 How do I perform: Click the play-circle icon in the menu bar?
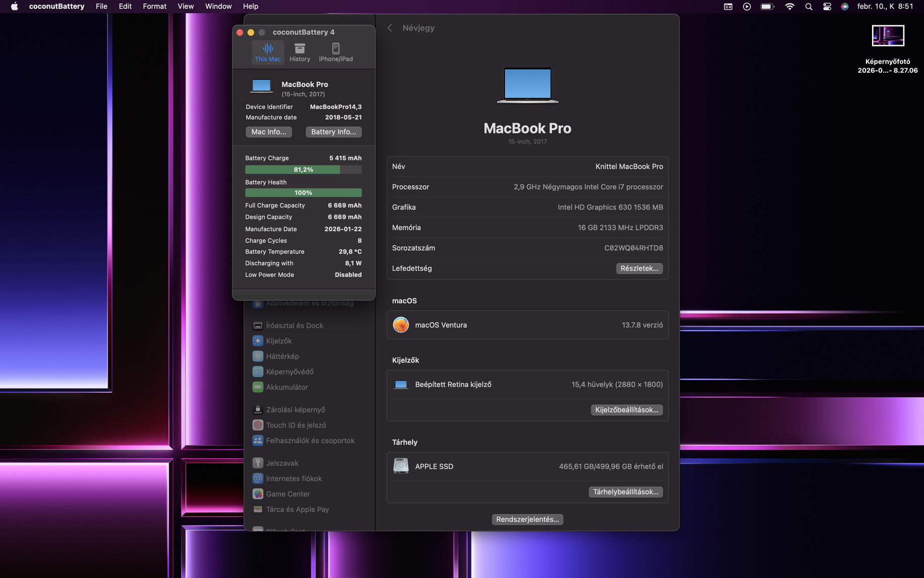pyautogui.click(x=747, y=7)
